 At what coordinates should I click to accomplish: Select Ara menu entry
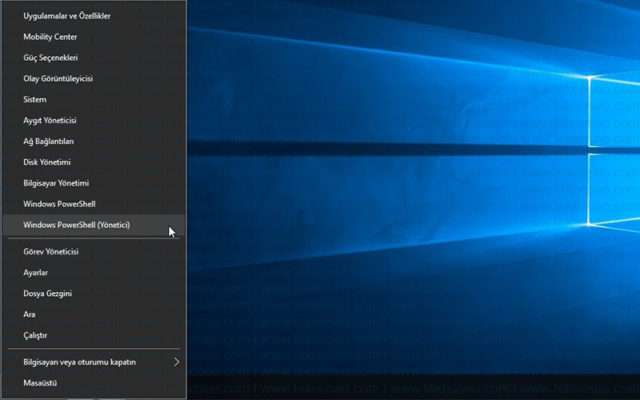pyautogui.click(x=94, y=314)
